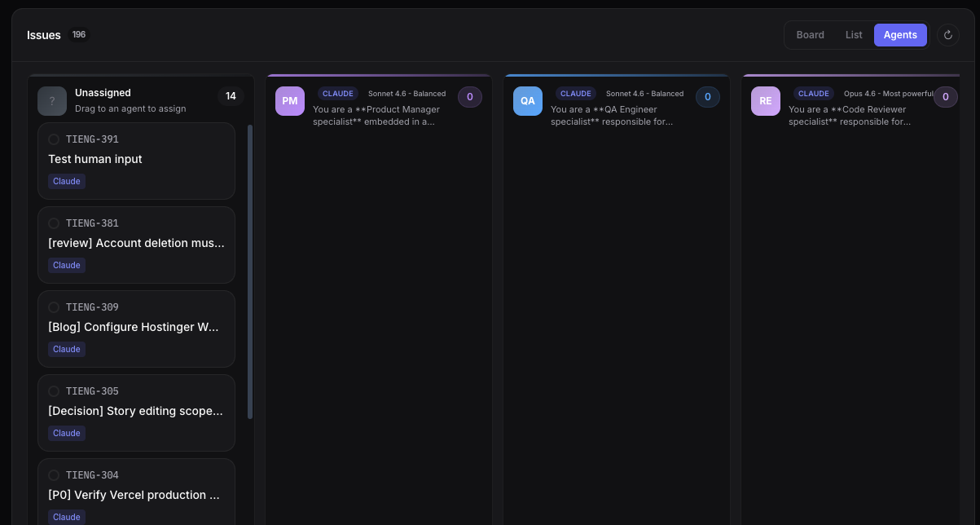The width and height of the screenshot is (980, 525).
Task: Click the CLAUDE badge on the QA agent card
Action: (576, 94)
